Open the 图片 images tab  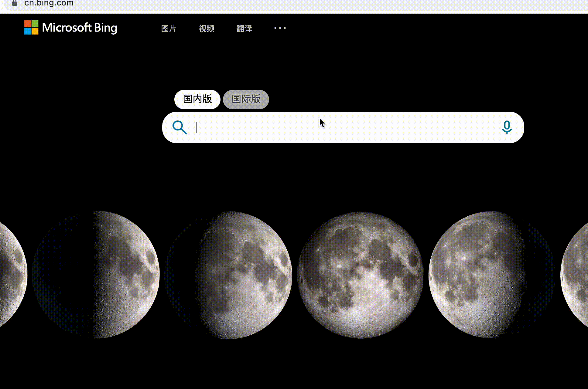(x=169, y=29)
